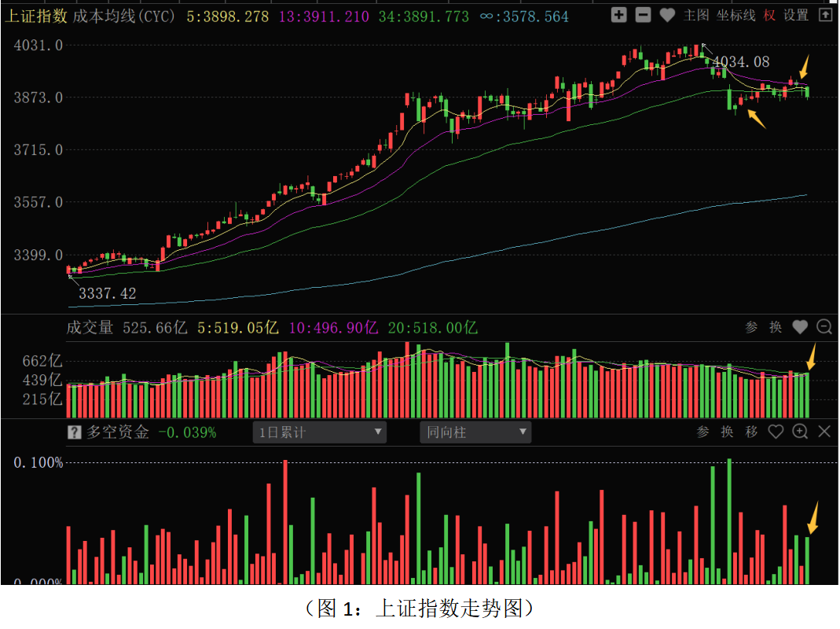Close the 多空资金 indicator panel
The height and width of the screenshot is (629, 840).
pos(824,432)
